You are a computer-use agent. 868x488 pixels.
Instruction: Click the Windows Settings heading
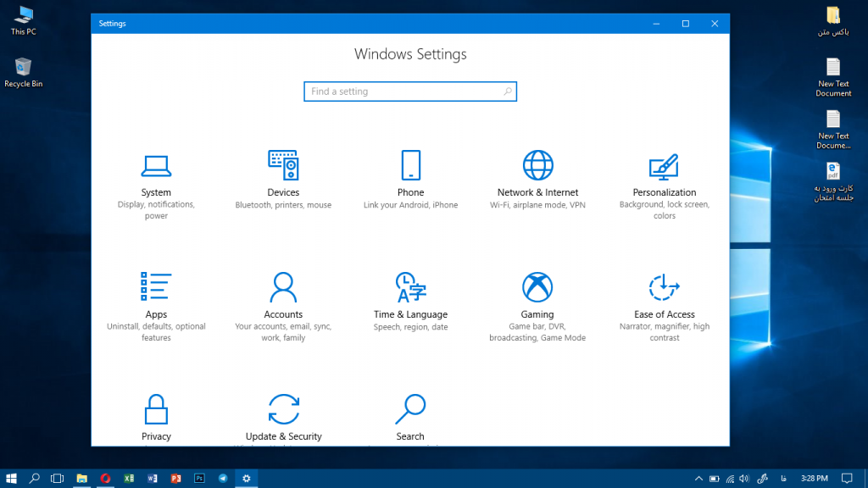pos(410,54)
